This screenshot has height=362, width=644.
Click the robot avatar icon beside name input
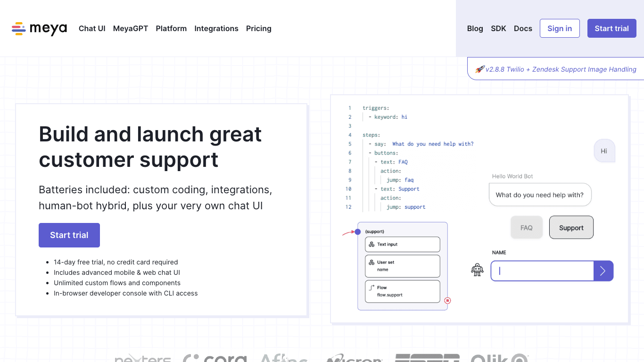click(x=477, y=270)
